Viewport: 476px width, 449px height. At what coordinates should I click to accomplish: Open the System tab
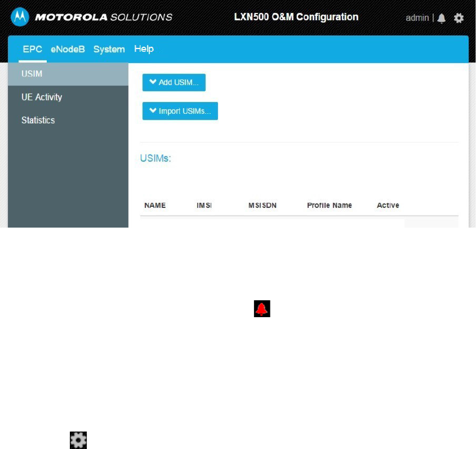(x=109, y=49)
